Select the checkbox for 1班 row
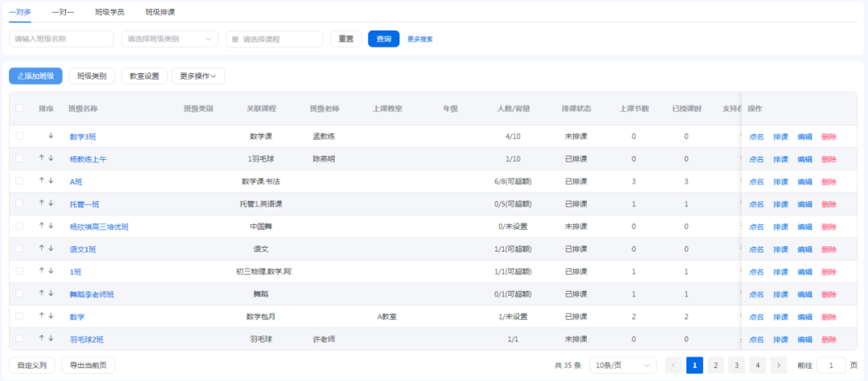The width and height of the screenshot is (868, 381). 19,271
